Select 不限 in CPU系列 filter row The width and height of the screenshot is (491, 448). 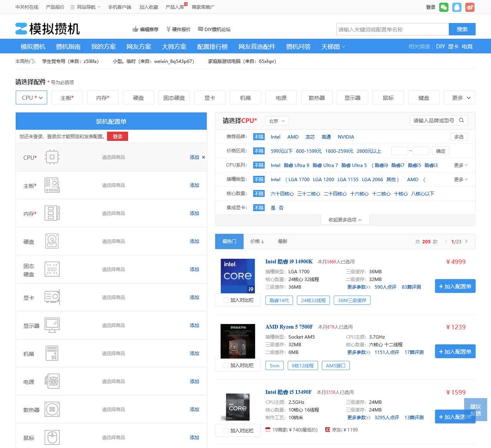click(x=259, y=165)
